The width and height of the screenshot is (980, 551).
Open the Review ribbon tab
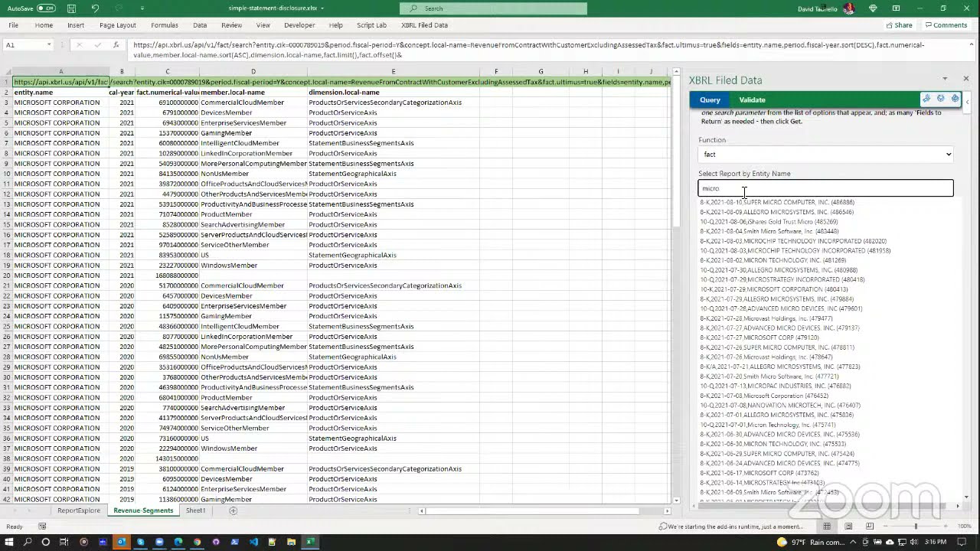231,25
